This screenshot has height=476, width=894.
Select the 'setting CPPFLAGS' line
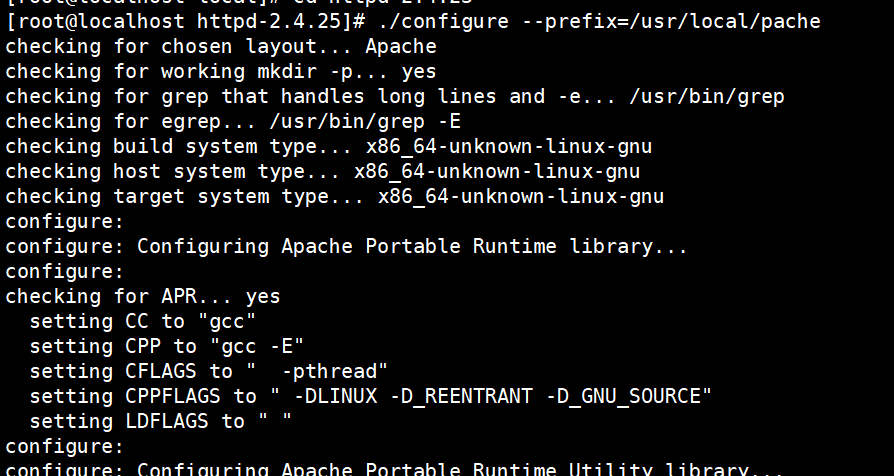point(371,397)
